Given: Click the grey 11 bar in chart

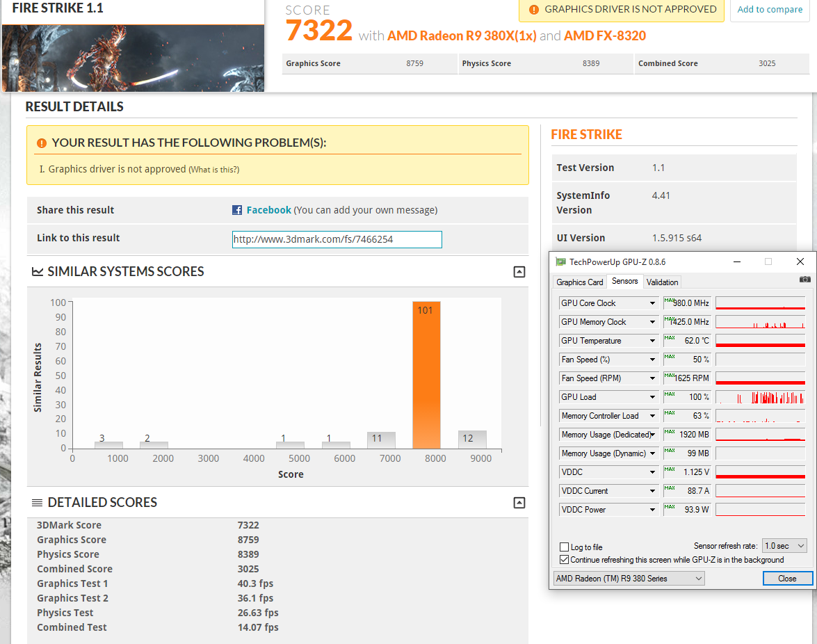Looking at the screenshot, I should [381, 440].
